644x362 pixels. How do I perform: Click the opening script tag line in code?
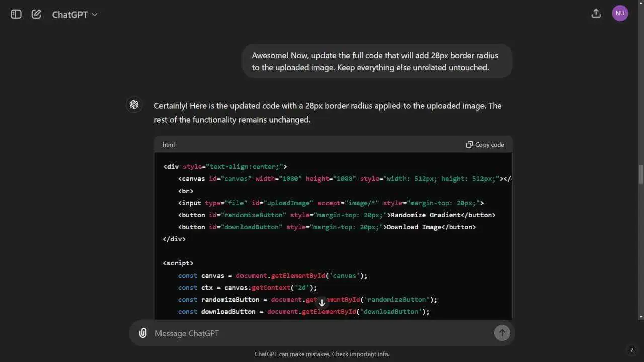178,263
